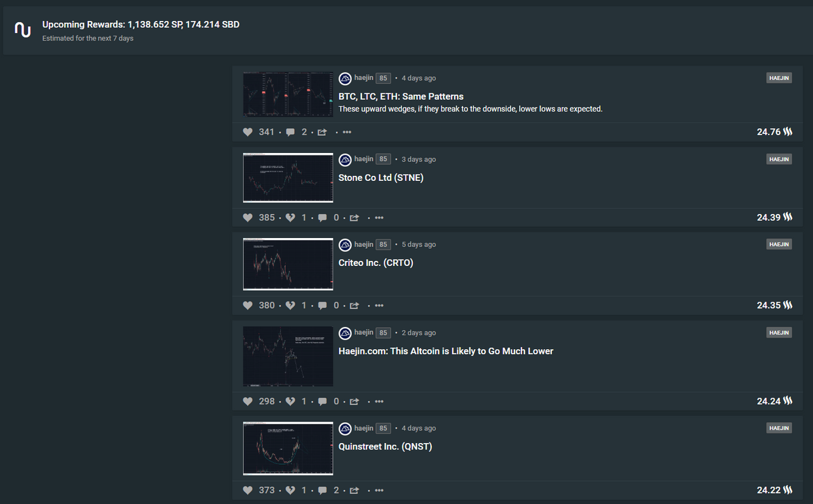Click Steem payout icon next to 24.76

[788, 132]
